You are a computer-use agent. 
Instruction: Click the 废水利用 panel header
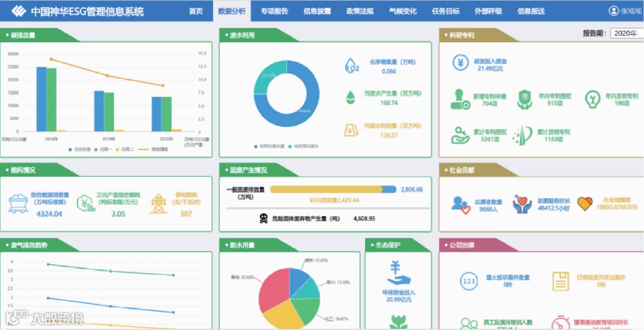coord(259,35)
